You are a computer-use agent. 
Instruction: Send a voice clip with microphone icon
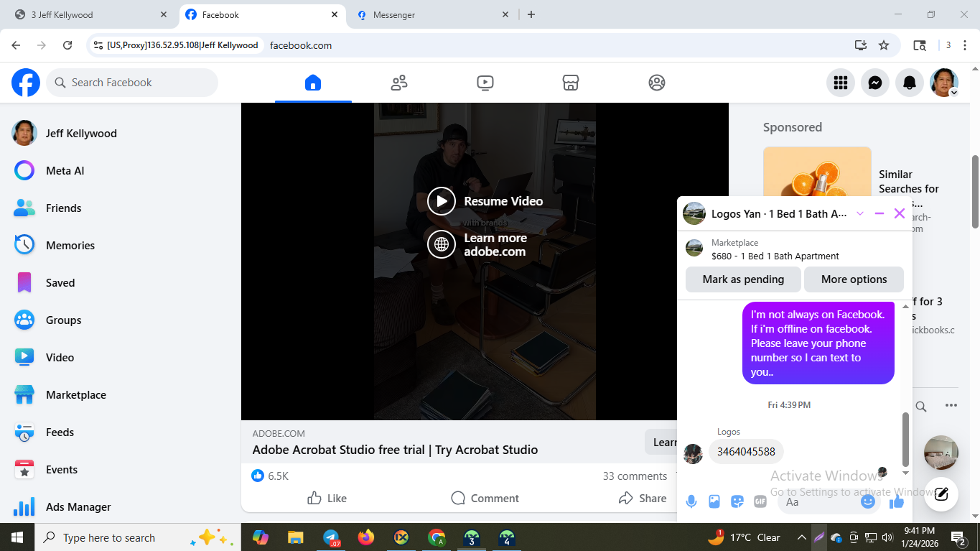(x=691, y=501)
